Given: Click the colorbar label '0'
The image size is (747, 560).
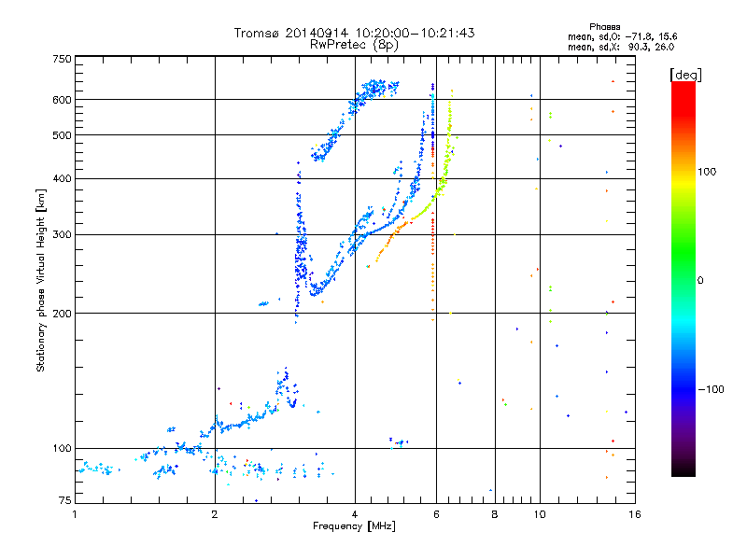Looking at the screenshot, I should (700, 281).
